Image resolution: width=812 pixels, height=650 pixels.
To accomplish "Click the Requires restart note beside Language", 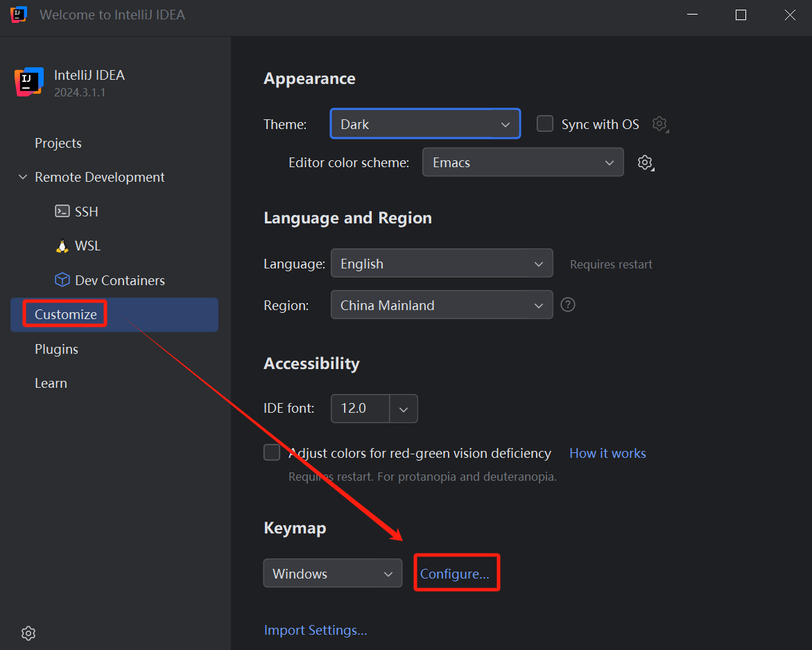I will [x=611, y=265].
